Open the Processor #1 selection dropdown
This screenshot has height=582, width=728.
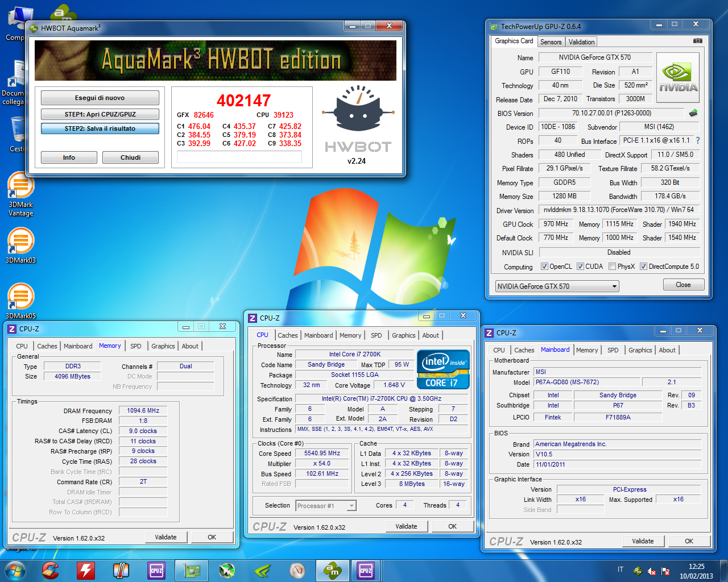[x=326, y=506]
